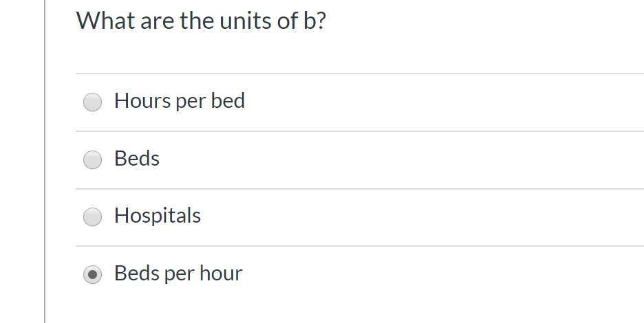This screenshot has width=644, height=323.
Task: Choose the Beds radio button
Action: 92,160
